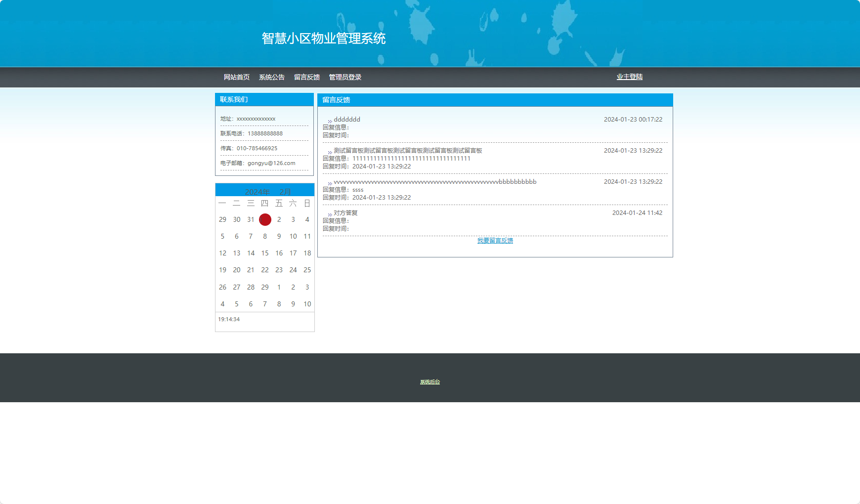Open 留言反馈 from the navigation bar
The height and width of the screenshot is (504, 860).
point(305,77)
